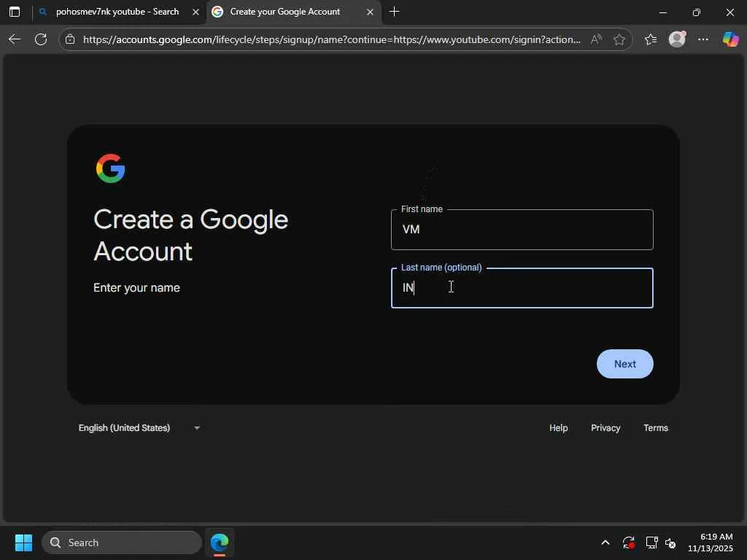Show hidden system tray icons chevron

(x=605, y=542)
